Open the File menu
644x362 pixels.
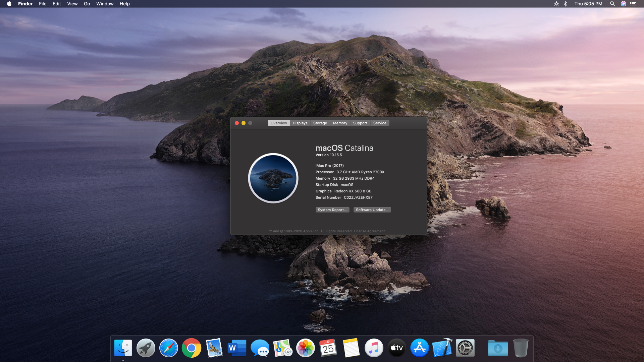[43, 4]
